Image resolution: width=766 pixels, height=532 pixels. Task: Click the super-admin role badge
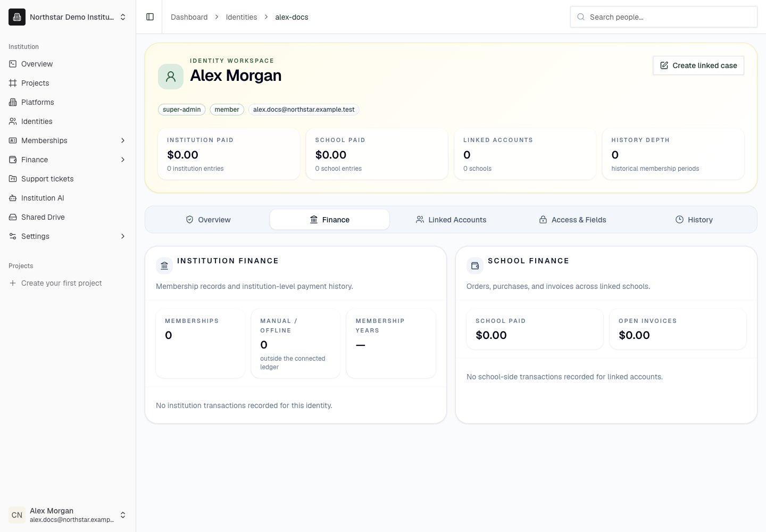pyautogui.click(x=182, y=110)
